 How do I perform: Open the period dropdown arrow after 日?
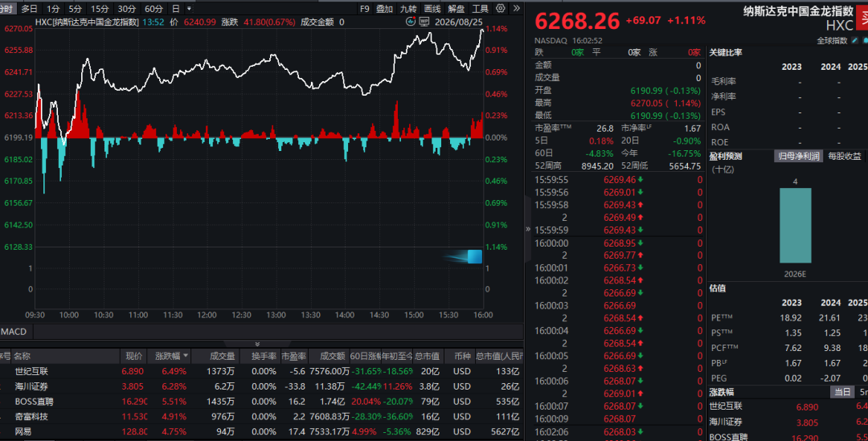tap(190, 8)
